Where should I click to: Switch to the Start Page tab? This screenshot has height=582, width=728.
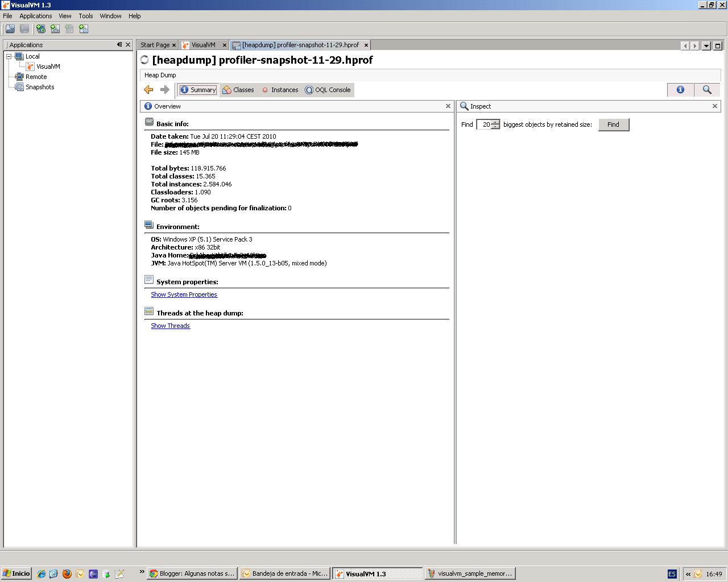(155, 45)
